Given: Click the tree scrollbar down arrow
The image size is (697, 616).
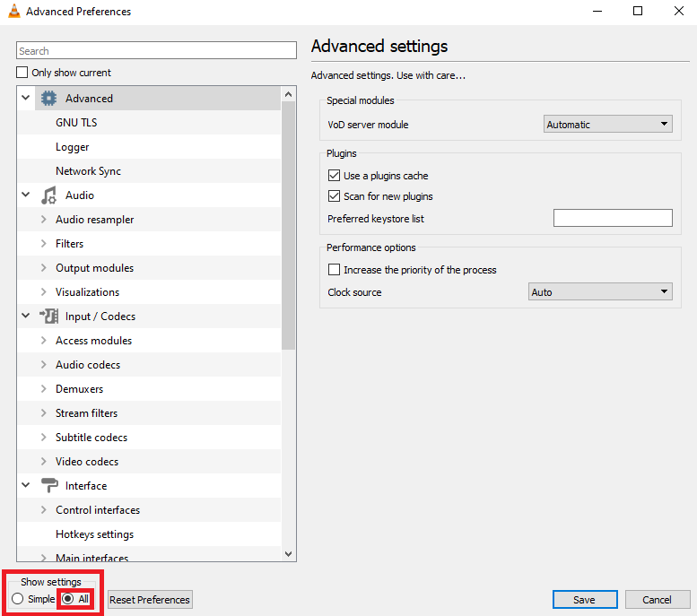Looking at the screenshot, I should click(288, 554).
